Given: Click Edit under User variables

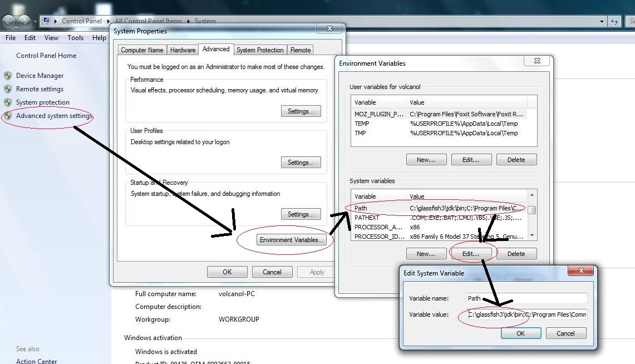Looking at the screenshot, I should [471, 160].
